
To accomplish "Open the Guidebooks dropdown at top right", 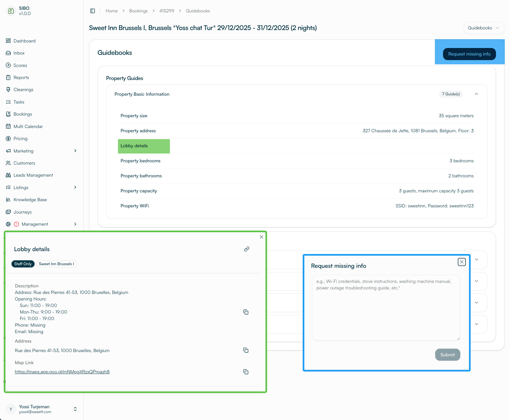I will coord(484,28).
